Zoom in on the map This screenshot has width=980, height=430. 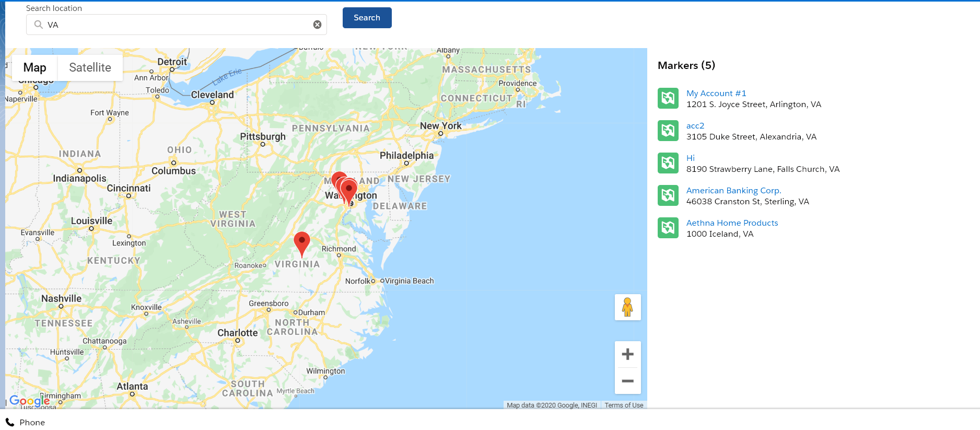point(627,354)
